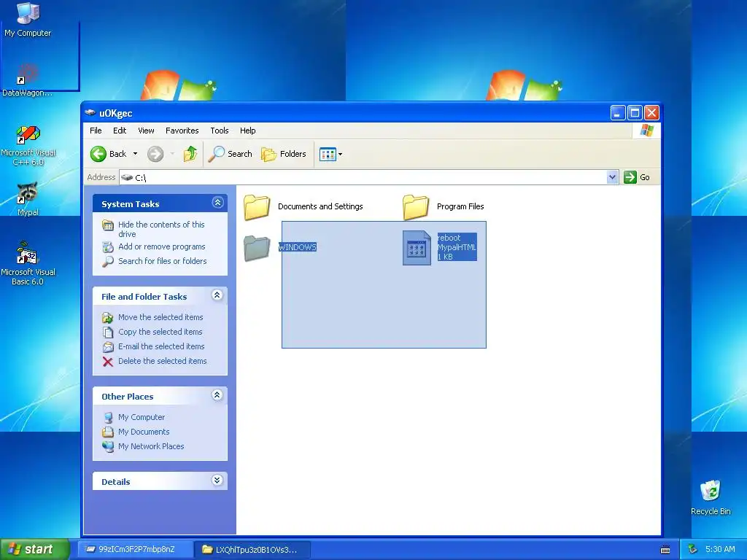Viewport: 747px width, 560px height.
Task: Switch to 99zICm3F2P7mbp8nZ taskbar window
Action: 135,550
